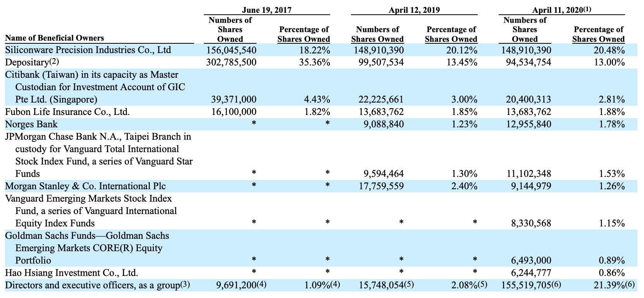This screenshot has width=644, height=298.
Task: Click the value 9,691,200 with footnote 4
Action: coord(241,285)
